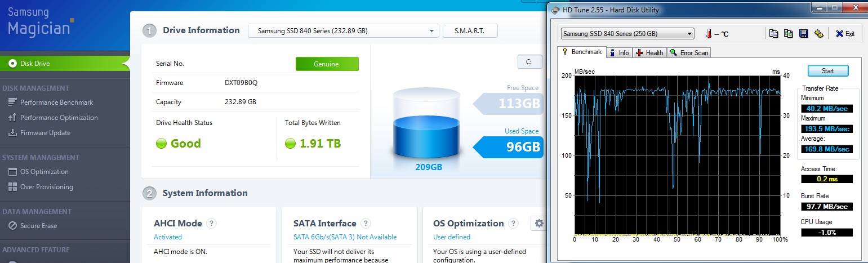Open Over Provisioning page

point(46,187)
